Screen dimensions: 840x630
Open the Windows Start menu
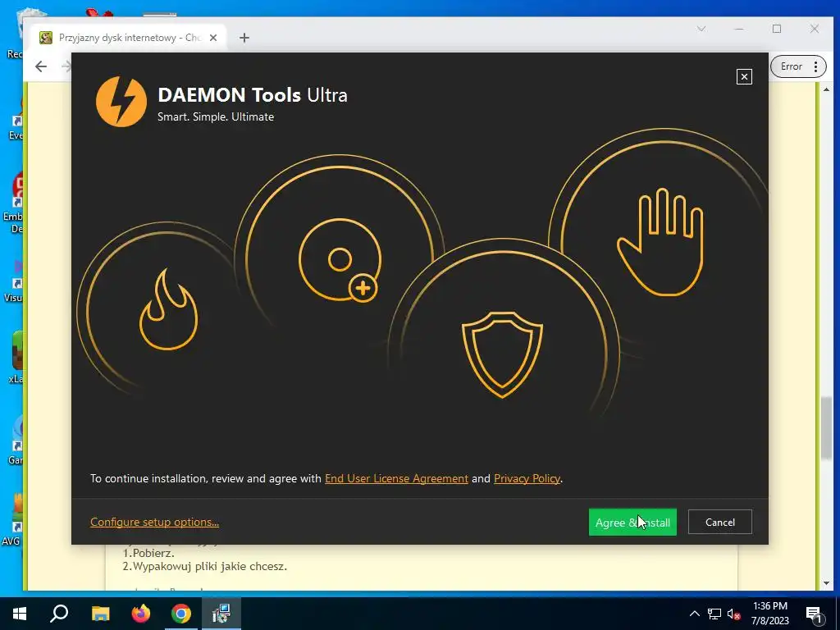(x=20, y=614)
